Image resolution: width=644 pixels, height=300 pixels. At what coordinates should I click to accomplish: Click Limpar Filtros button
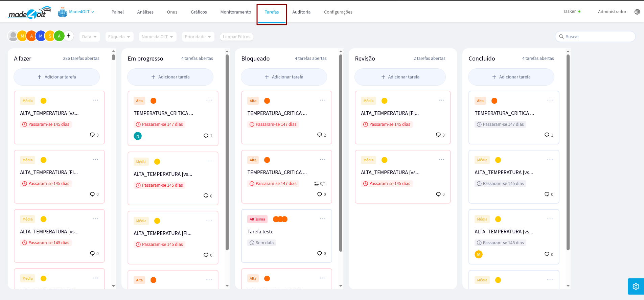(236, 37)
